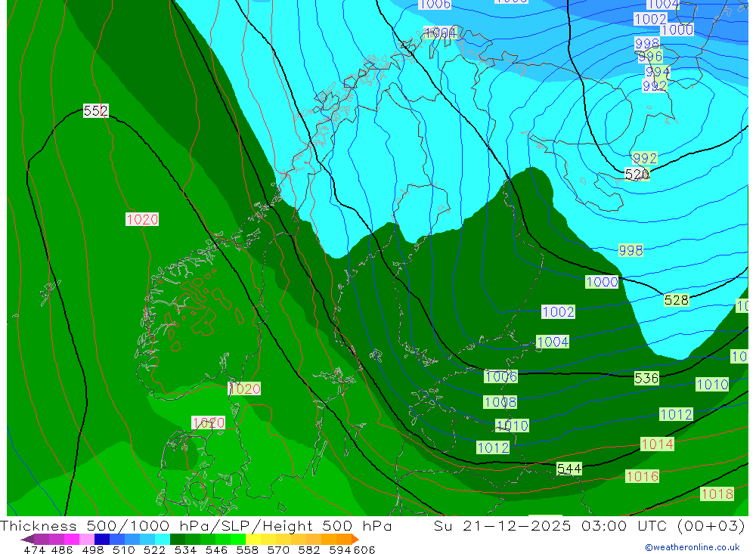Screen dimensions: 756x554
Task: Click the 520 height contour label
Action: coord(637,174)
